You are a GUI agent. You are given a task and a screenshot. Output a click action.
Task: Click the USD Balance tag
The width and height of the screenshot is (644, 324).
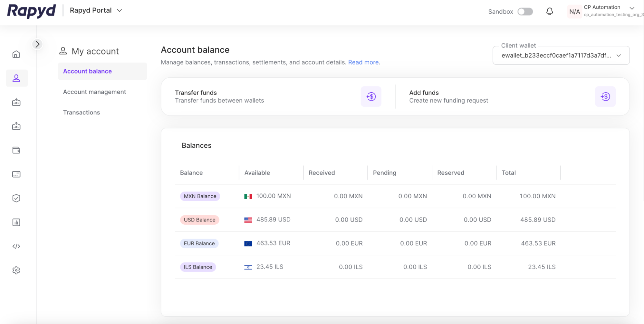point(199,220)
